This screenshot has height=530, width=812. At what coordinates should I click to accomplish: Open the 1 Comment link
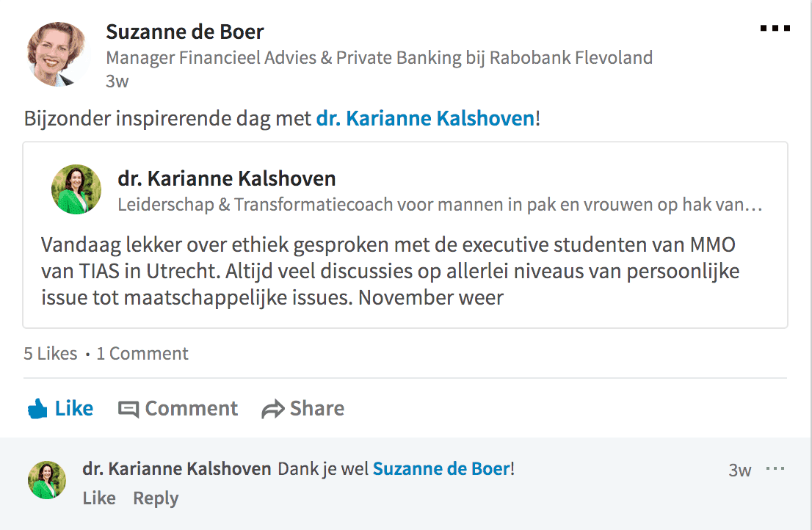[x=142, y=354]
